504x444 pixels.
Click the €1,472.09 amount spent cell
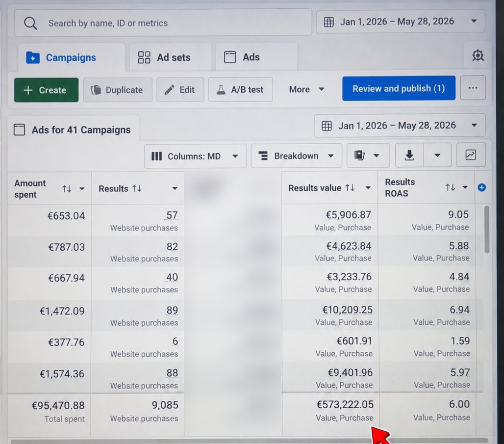tap(62, 311)
